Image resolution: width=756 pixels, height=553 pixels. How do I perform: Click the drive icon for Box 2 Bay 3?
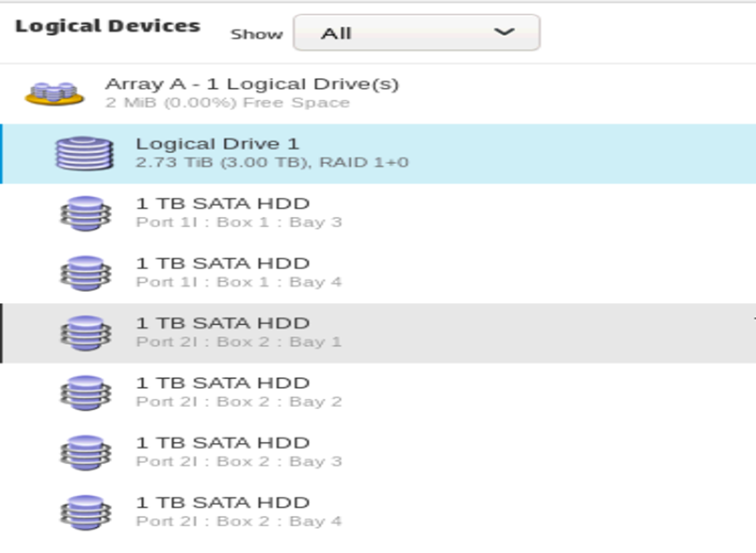[x=85, y=452]
